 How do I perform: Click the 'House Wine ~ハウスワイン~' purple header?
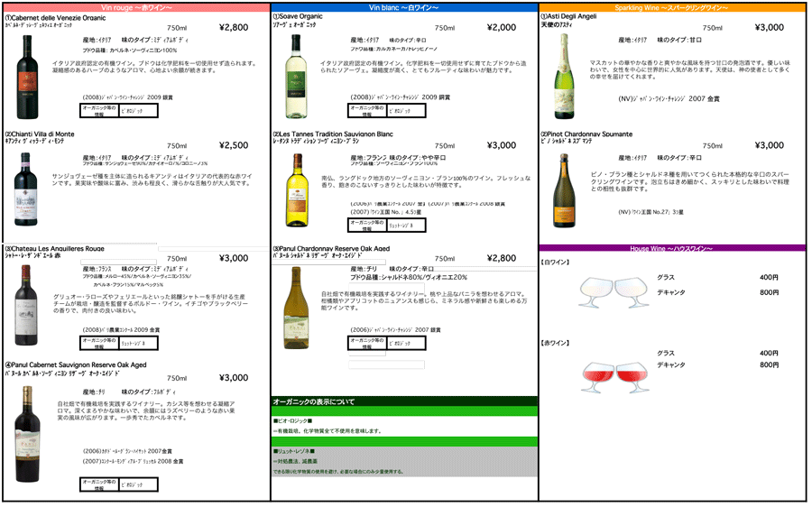pos(671,249)
